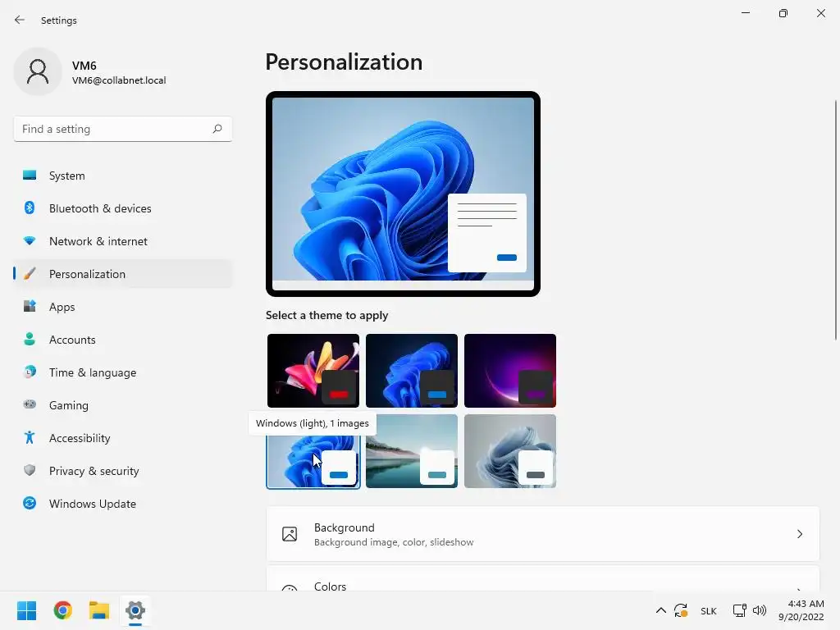
Task: Click the Bluetooth icon in sidebar
Action: click(30, 208)
